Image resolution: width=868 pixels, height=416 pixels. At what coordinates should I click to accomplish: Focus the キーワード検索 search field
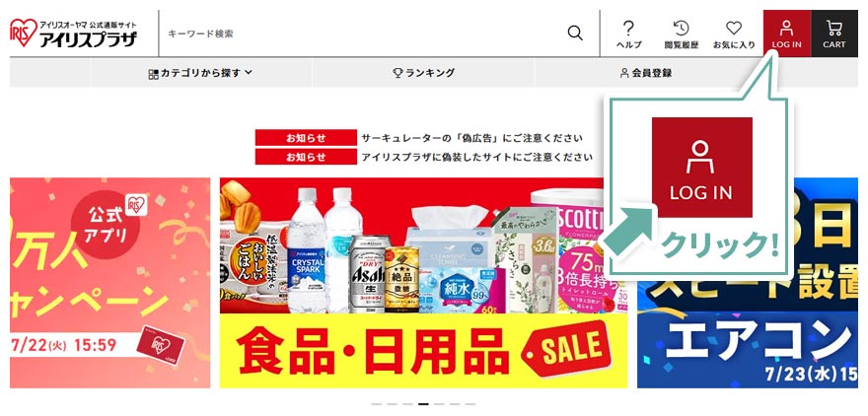pos(365,34)
